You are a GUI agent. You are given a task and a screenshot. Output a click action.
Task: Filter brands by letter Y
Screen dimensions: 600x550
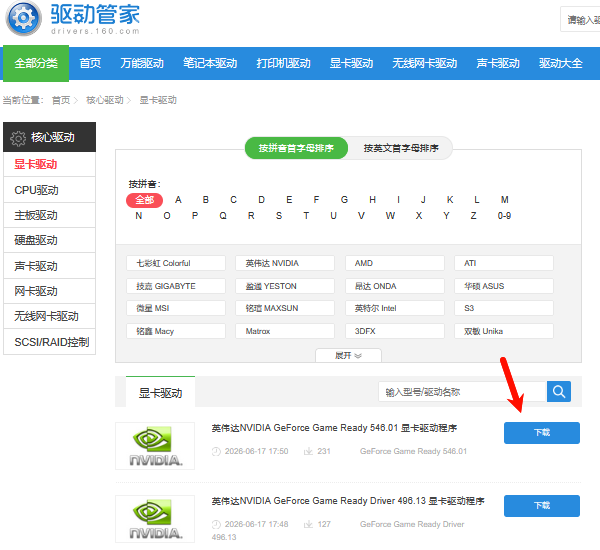(x=446, y=216)
